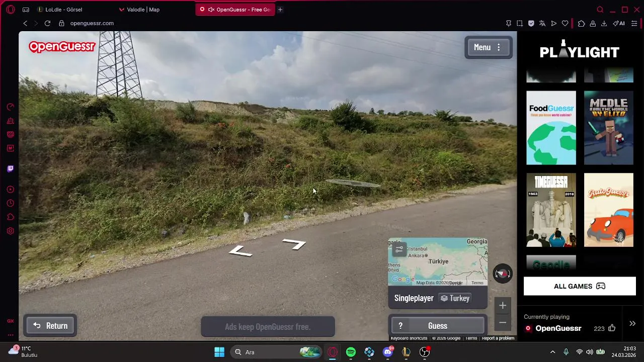Place a guess on the mini map
Image resolution: width=644 pixels, height=362 pixels.
coord(438,262)
